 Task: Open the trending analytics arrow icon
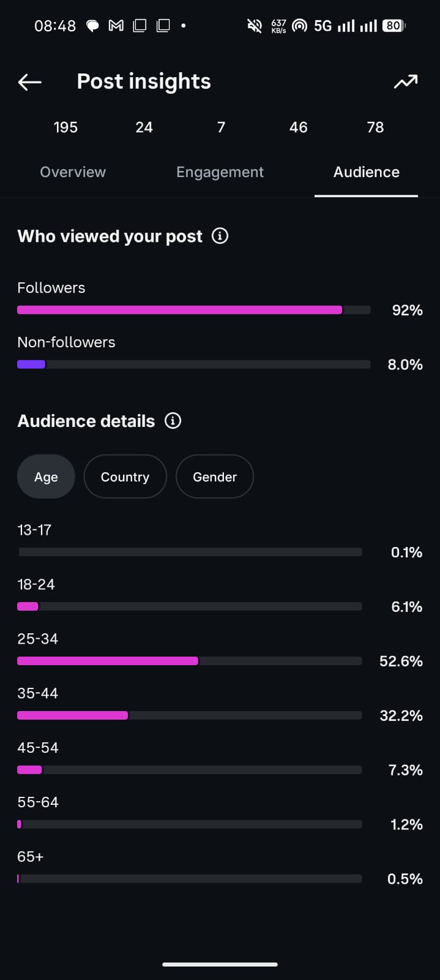click(406, 81)
